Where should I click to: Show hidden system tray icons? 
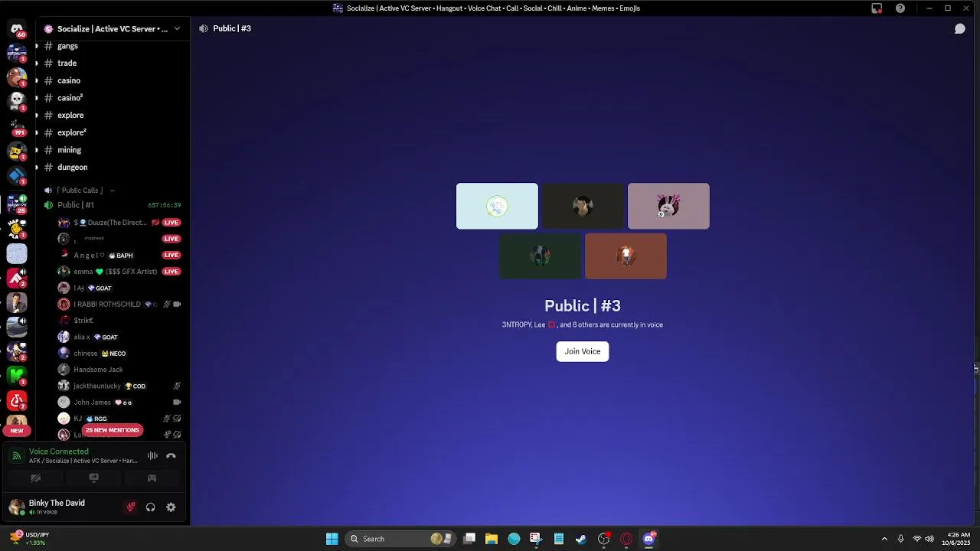coord(884,539)
